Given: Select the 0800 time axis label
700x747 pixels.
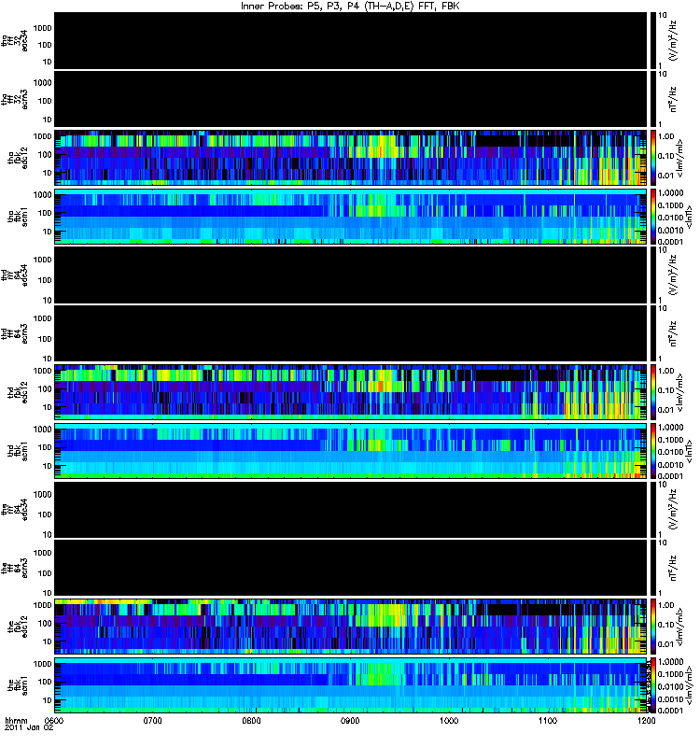Looking at the screenshot, I should 251,720.
